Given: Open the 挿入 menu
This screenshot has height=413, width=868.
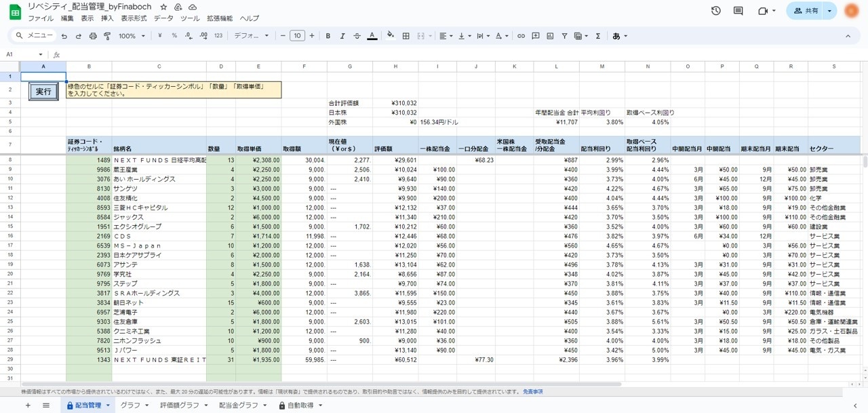Looking at the screenshot, I should (x=107, y=18).
